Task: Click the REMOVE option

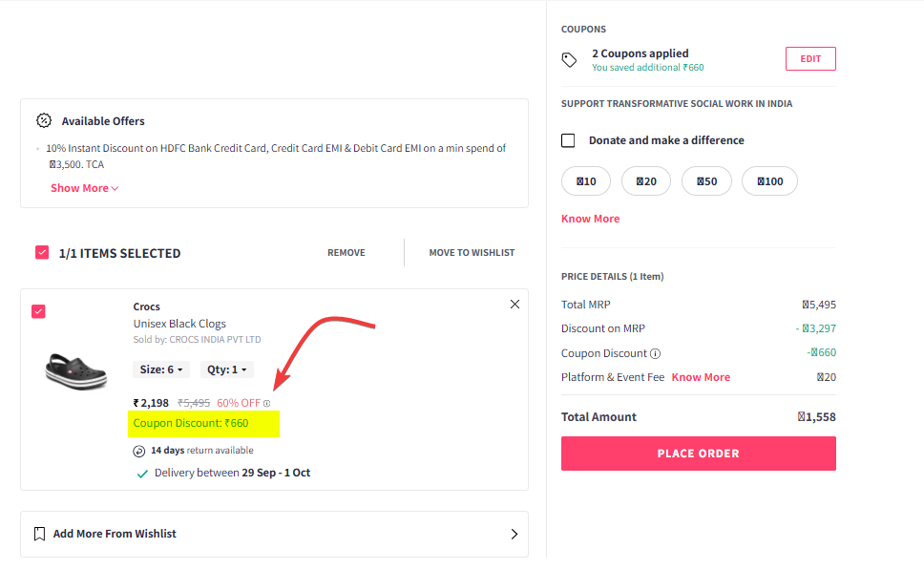Action: point(346,252)
